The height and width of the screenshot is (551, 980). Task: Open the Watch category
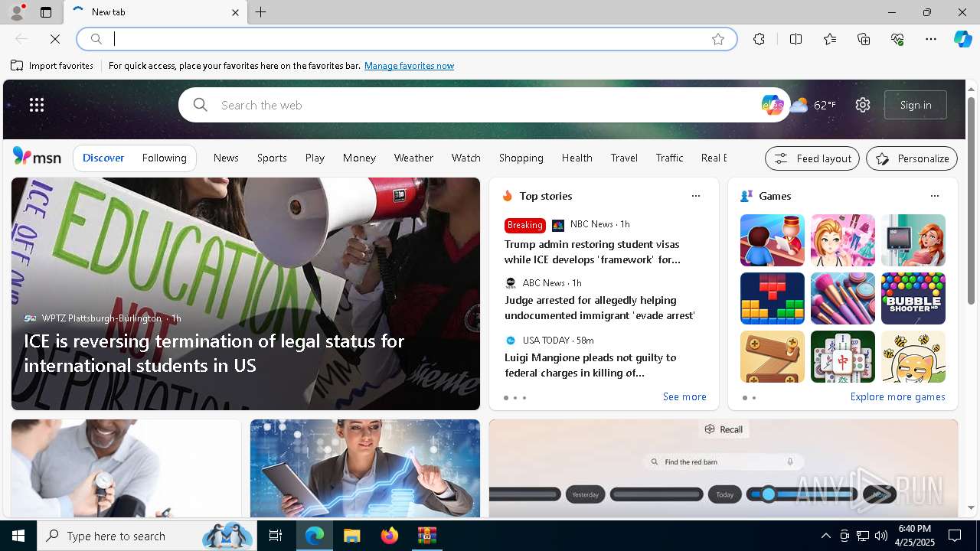click(x=466, y=158)
